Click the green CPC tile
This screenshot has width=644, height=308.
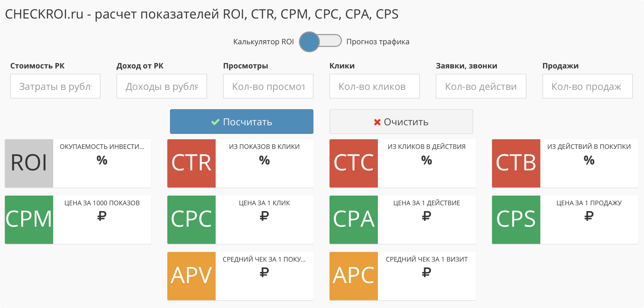click(x=191, y=219)
